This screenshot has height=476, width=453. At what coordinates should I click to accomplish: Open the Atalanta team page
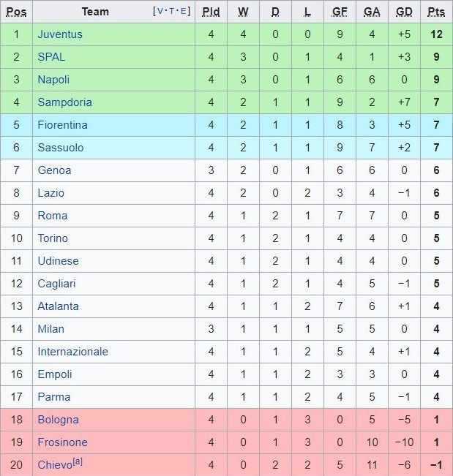58,306
